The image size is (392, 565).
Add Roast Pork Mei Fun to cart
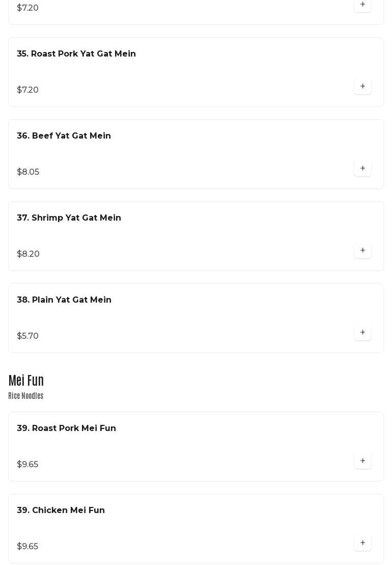[362, 461]
